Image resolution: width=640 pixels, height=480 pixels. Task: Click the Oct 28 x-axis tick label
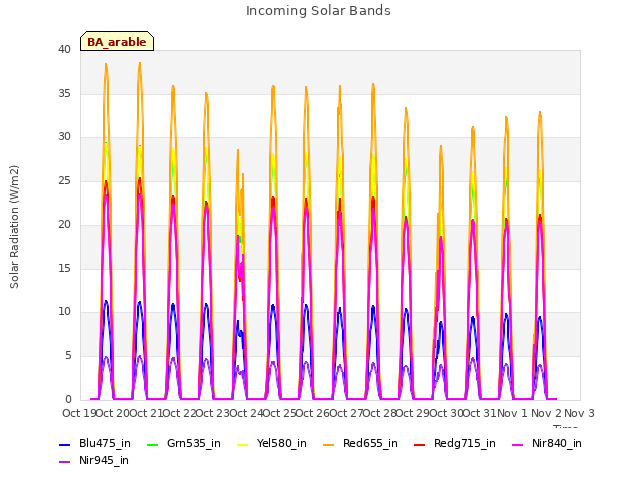(380, 413)
